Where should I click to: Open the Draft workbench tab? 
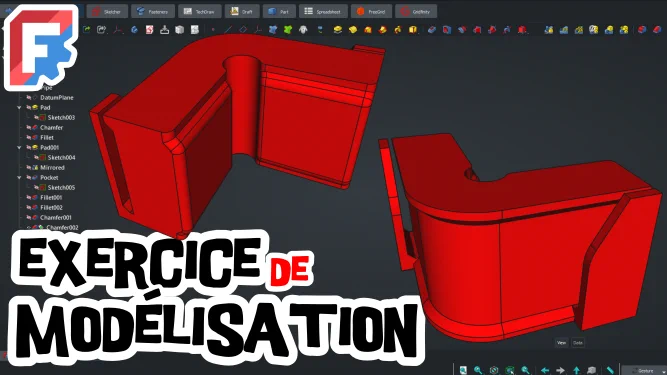(x=242, y=11)
